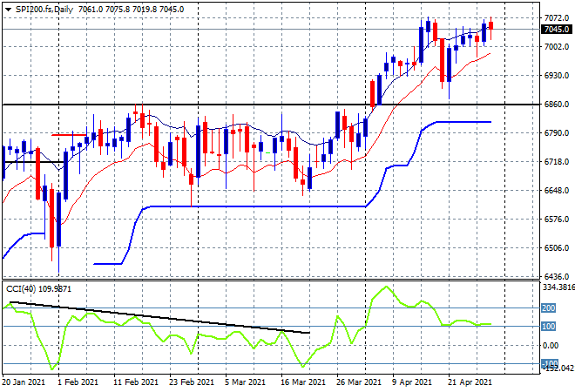The width and height of the screenshot is (575, 392).
Task: Select the short black horizontal line near 6718
Action: pyautogui.click(x=33, y=162)
